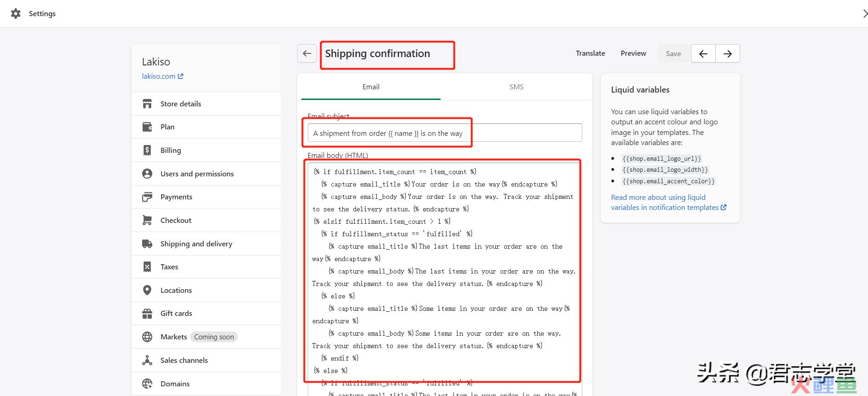Click the Billing dollar icon

(x=147, y=150)
